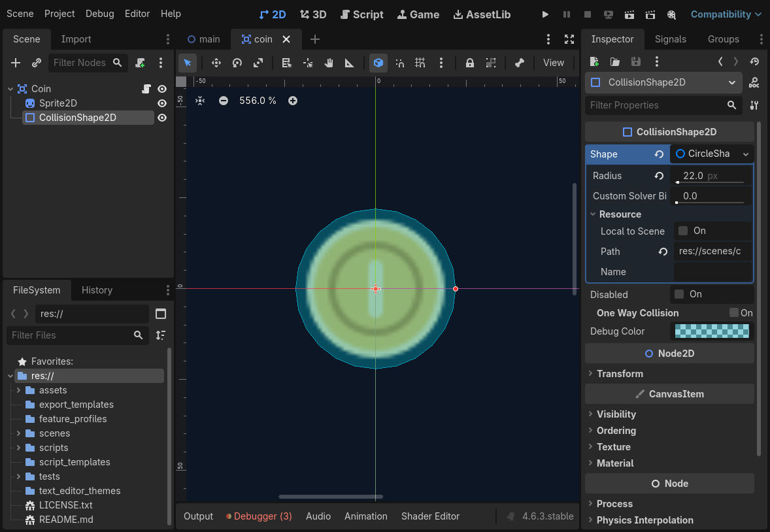Screen dimensions: 770x532
Task: Select the Rotate mode tool
Action: pyautogui.click(x=237, y=63)
